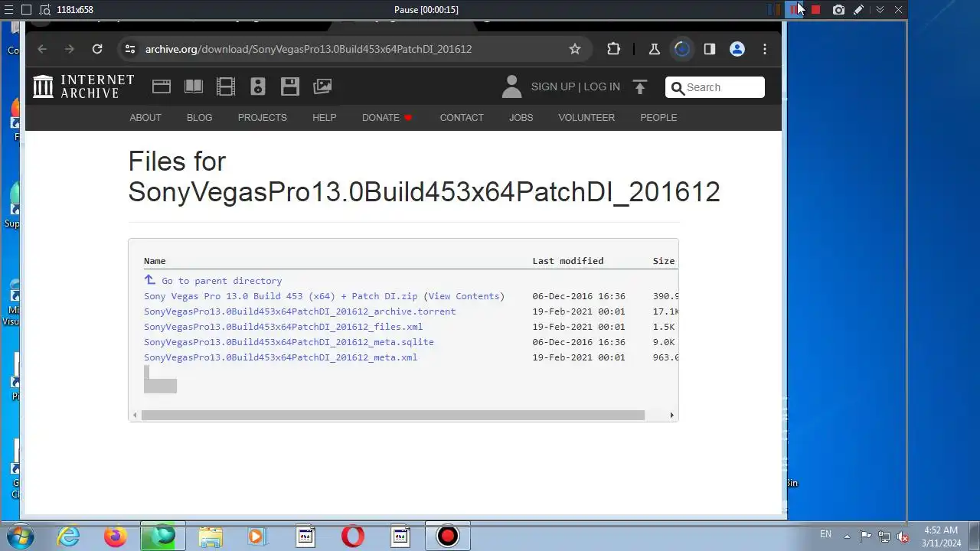Take a screenshot with the recorder camera icon
Viewport: 980px width, 551px height.
(x=838, y=10)
